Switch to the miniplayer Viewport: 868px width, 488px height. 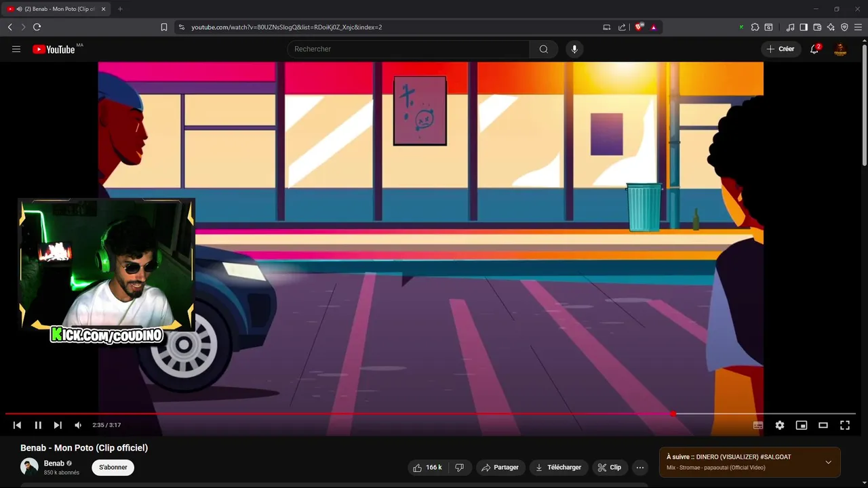[x=802, y=425]
